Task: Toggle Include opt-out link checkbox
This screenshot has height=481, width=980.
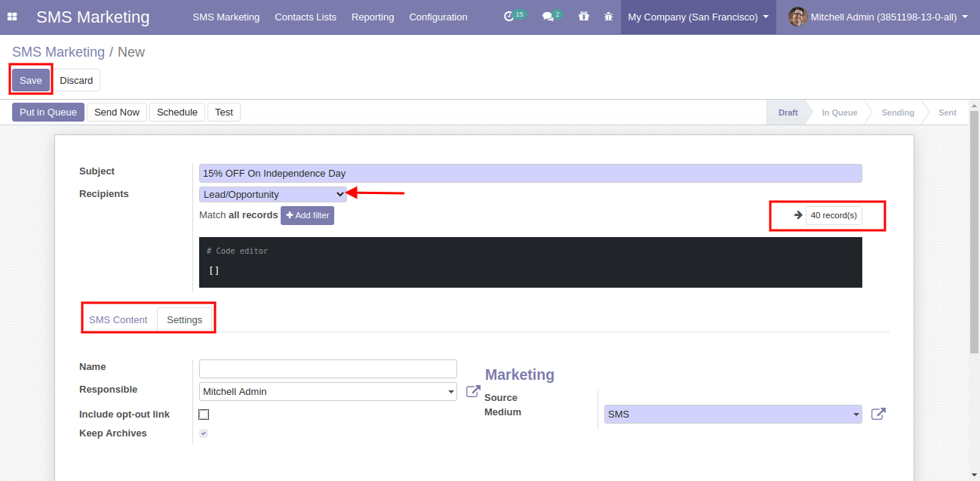Action: [x=204, y=415]
